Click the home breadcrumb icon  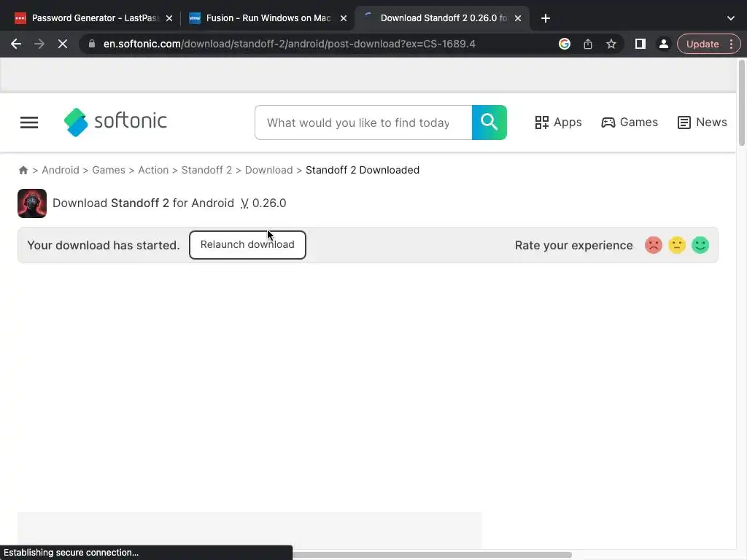point(23,170)
